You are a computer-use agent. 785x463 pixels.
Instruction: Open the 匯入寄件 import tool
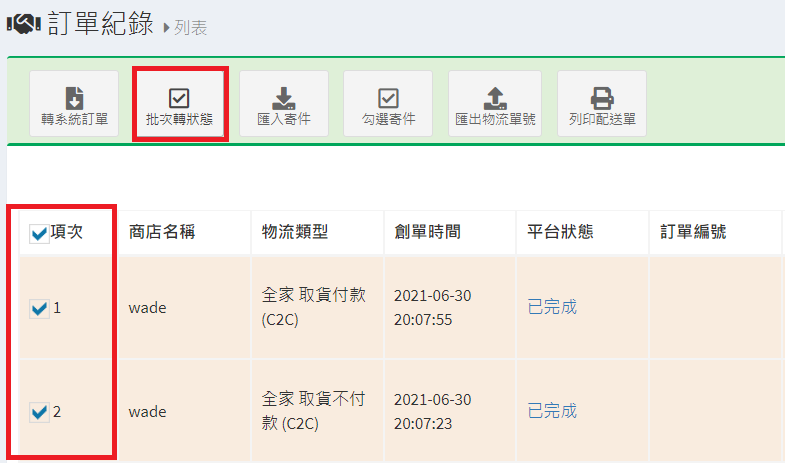point(284,105)
